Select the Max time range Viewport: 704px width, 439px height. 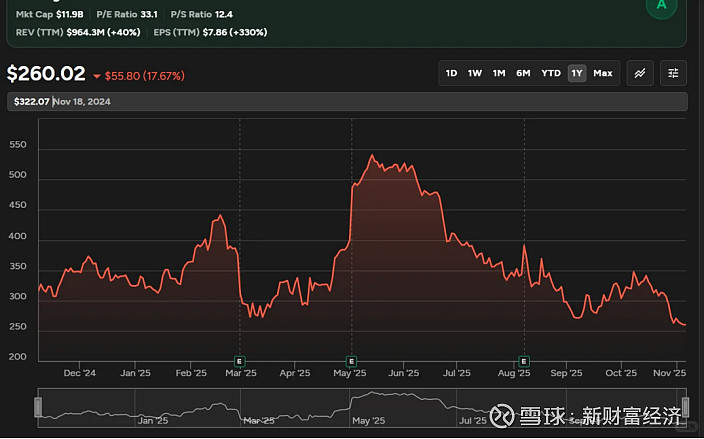pyautogui.click(x=603, y=73)
